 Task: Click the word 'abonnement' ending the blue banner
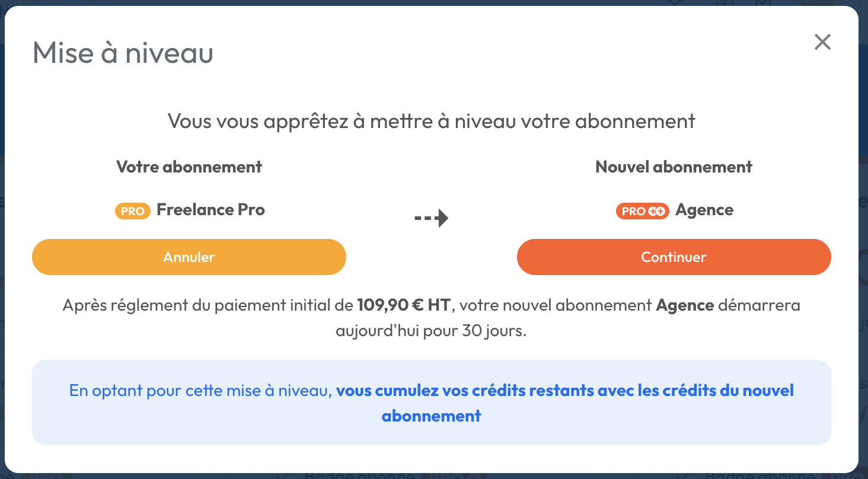(x=431, y=416)
